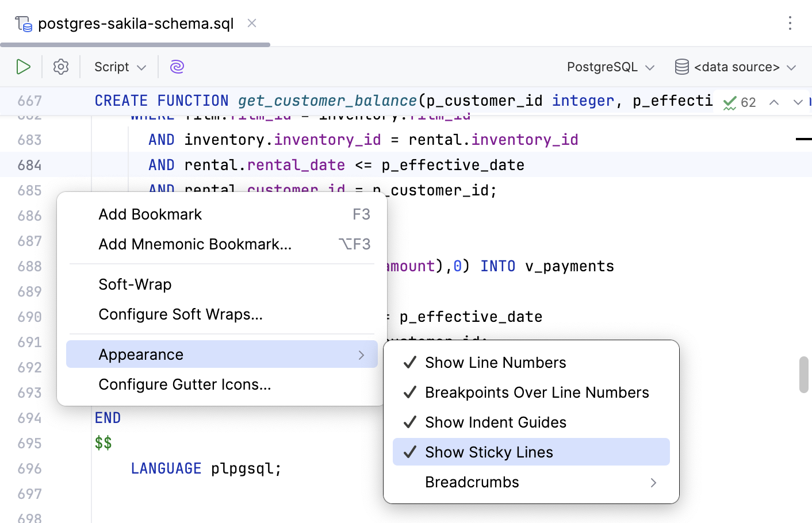Jump to previous highlighted problem arrow
This screenshot has width=812, height=523.
774,102
